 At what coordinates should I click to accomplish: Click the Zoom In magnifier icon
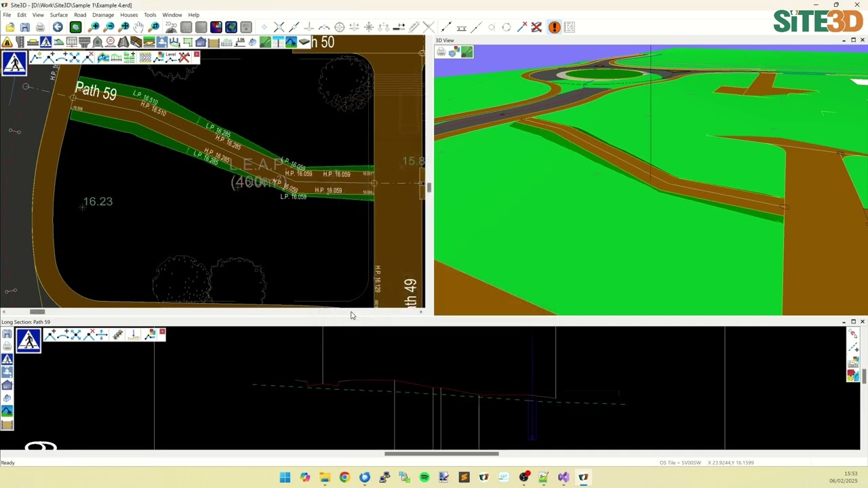tap(94, 27)
